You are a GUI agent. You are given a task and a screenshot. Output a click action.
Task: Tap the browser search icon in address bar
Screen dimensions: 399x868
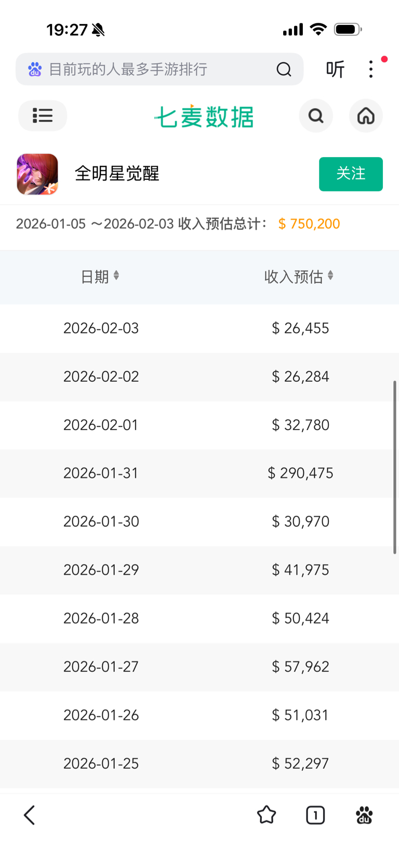tap(284, 69)
